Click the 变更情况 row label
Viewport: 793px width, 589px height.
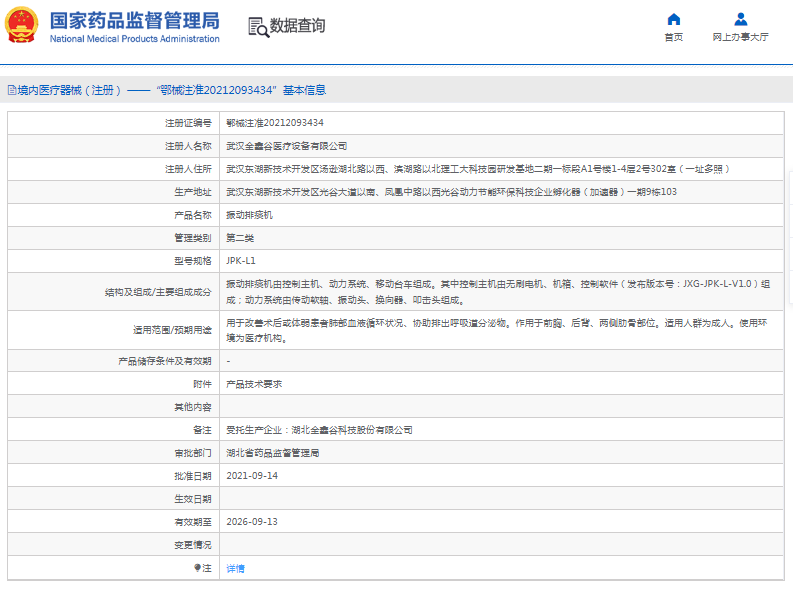click(x=193, y=545)
